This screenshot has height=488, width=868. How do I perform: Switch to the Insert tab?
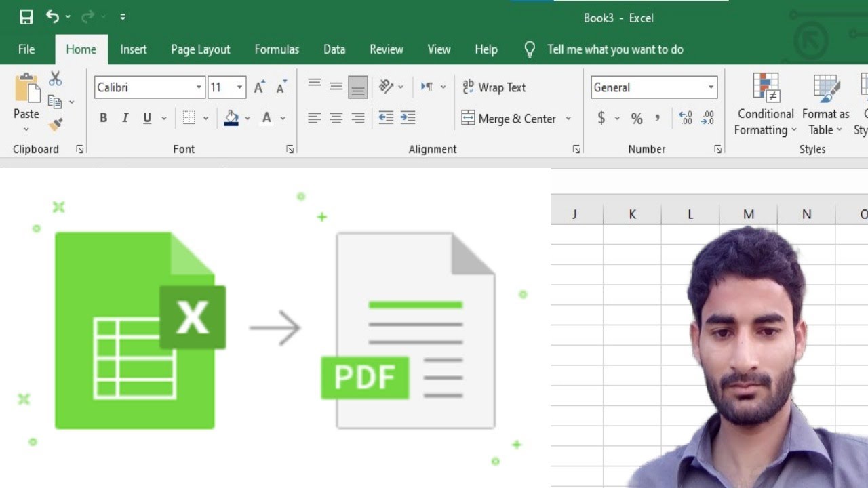pos(134,49)
